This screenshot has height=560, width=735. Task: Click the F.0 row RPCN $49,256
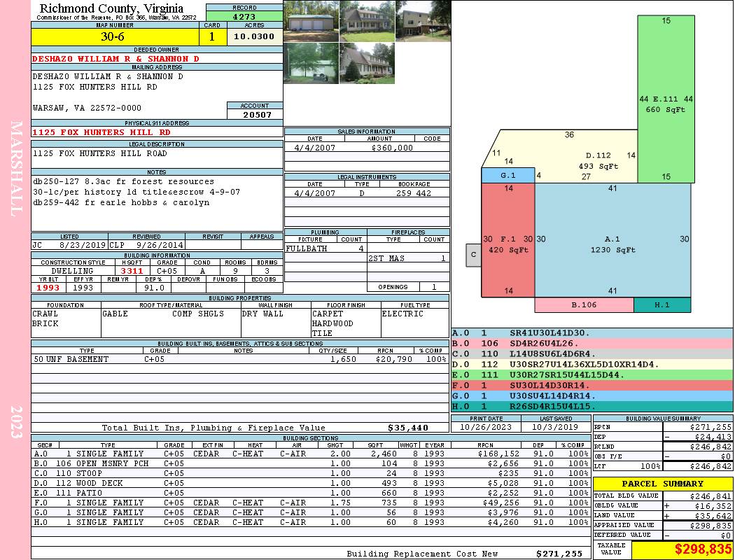(x=500, y=503)
